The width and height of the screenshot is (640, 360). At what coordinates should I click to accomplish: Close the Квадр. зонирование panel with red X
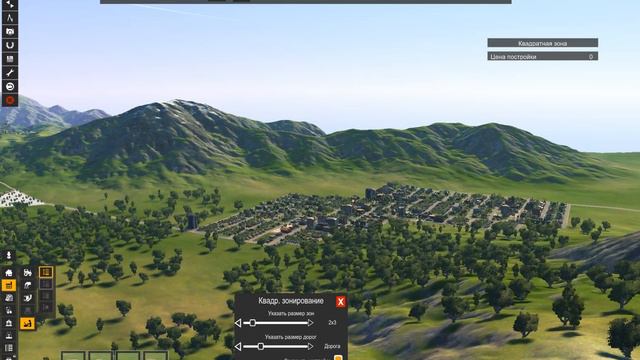(x=340, y=302)
